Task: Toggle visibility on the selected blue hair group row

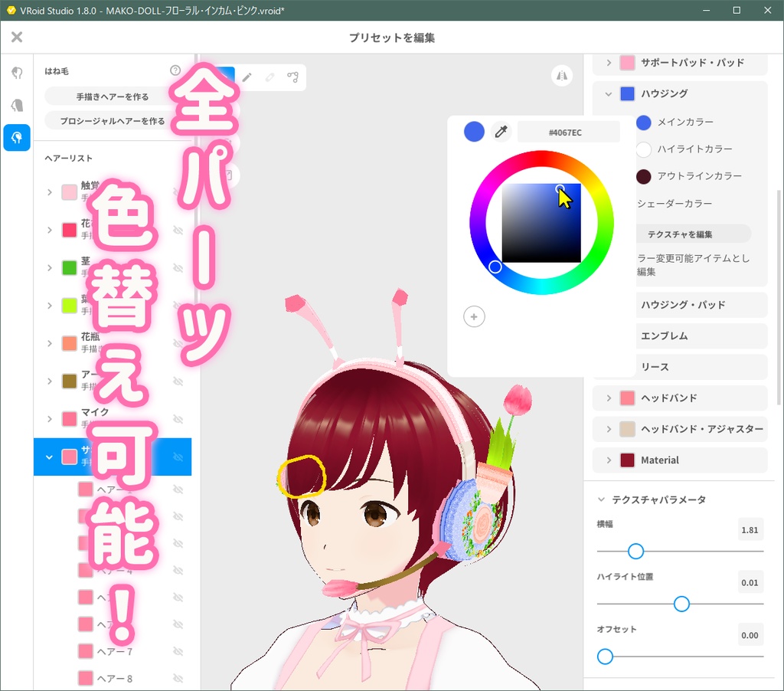Action: click(179, 457)
